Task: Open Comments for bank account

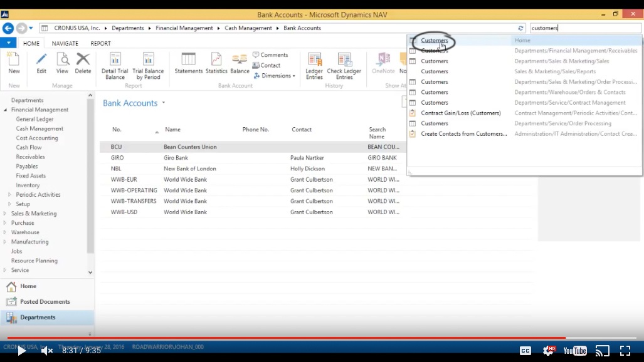Action: pos(270,55)
